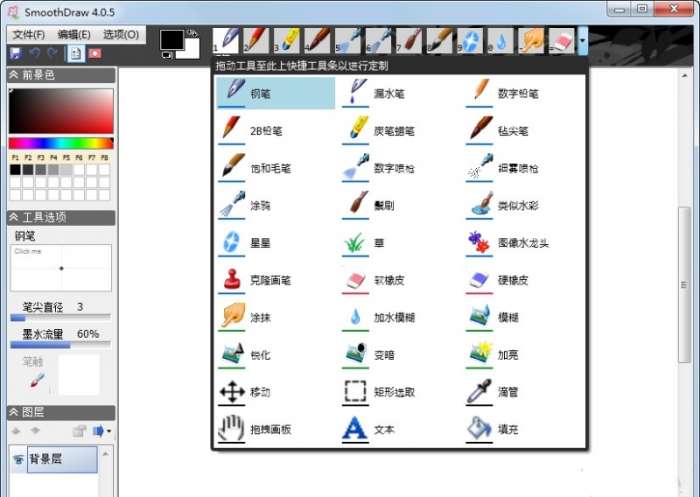Collapse the 图层 panel header
Image resolution: width=700 pixels, height=497 pixels.
[x=61, y=412]
